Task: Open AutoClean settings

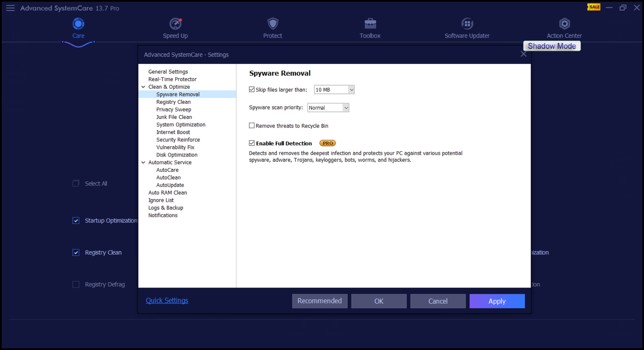Action: (x=168, y=178)
